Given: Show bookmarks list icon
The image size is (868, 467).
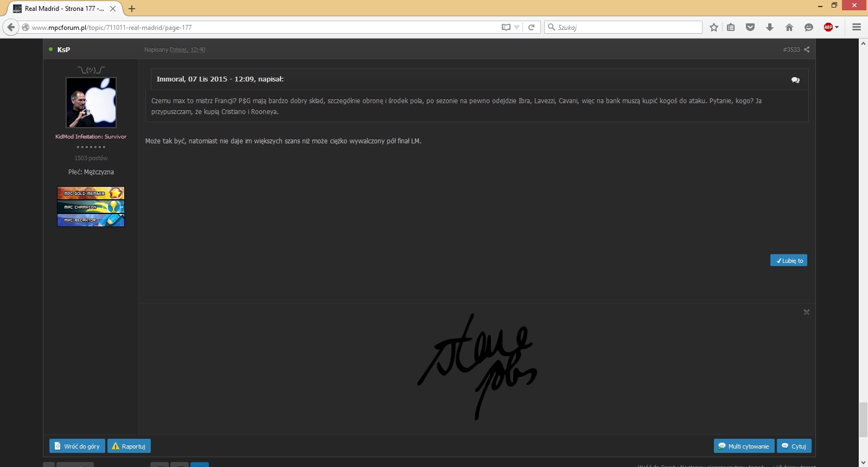Looking at the screenshot, I should pyautogui.click(x=731, y=27).
